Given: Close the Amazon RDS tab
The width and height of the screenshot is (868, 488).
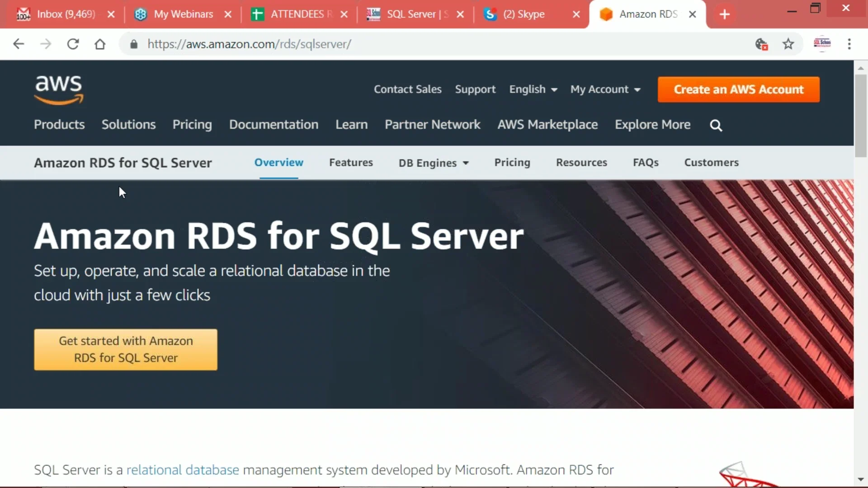Looking at the screenshot, I should (692, 14).
